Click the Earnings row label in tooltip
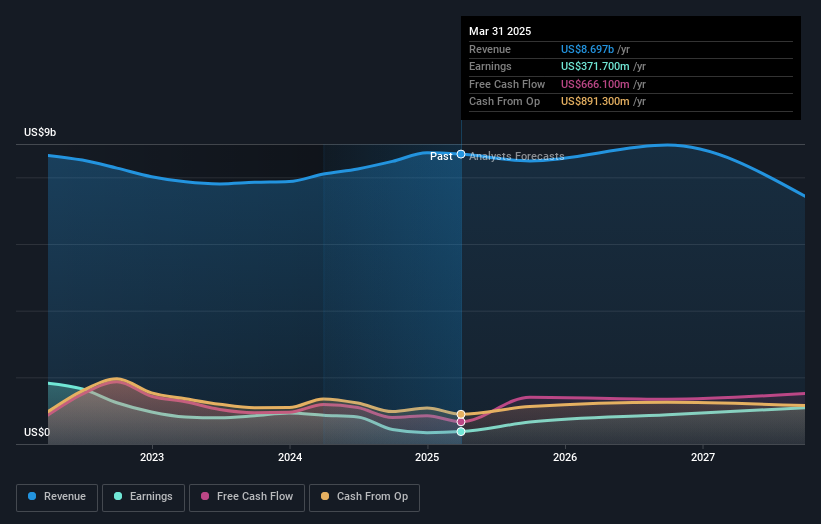 pos(490,66)
